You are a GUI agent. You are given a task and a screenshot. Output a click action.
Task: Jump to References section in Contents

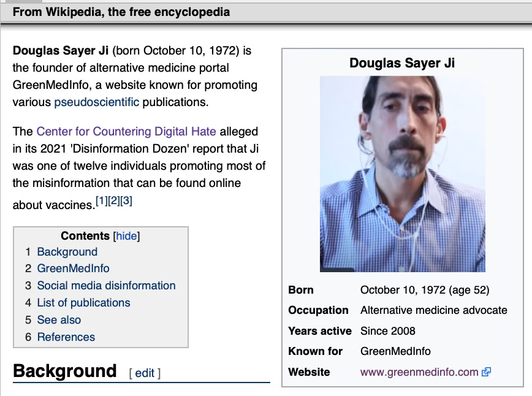66,337
